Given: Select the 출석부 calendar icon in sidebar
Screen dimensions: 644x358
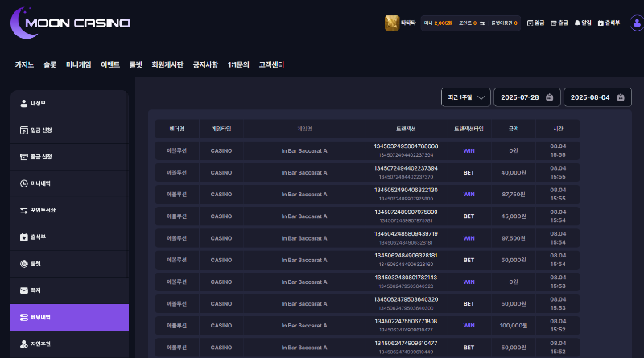Looking at the screenshot, I should (x=24, y=237).
